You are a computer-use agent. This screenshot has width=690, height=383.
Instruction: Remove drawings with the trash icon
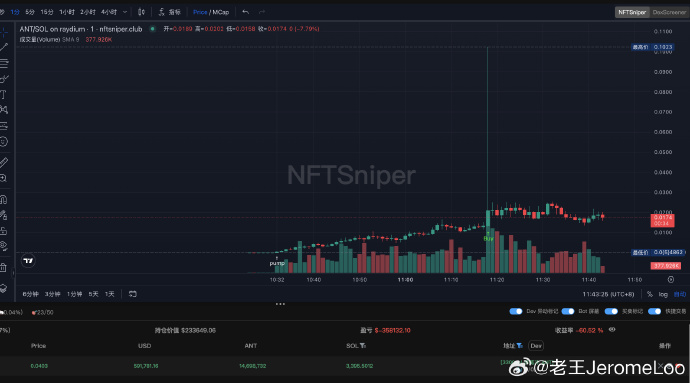click(4, 267)
